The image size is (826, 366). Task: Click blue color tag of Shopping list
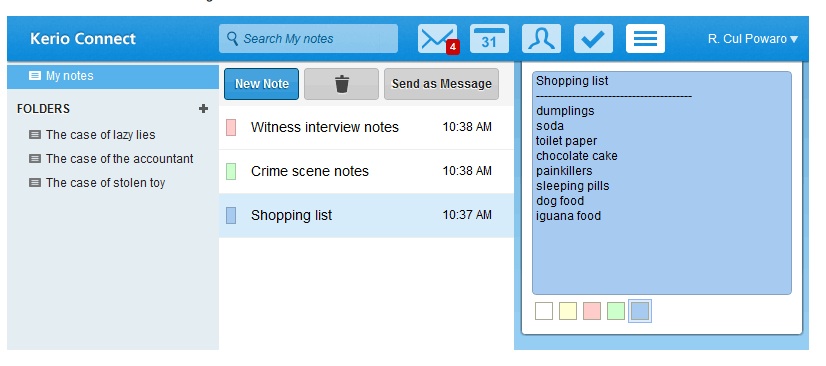[x=231, y=215]
